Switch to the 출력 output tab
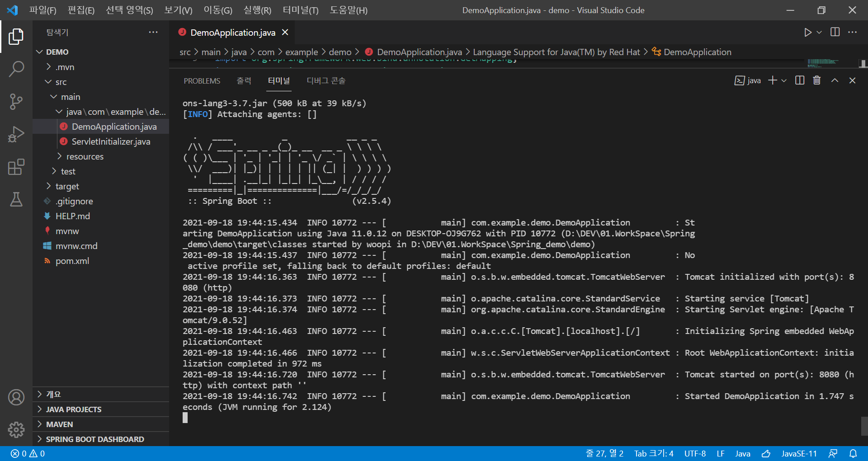Viewport: 868px width, 461px height. [244, 80]
